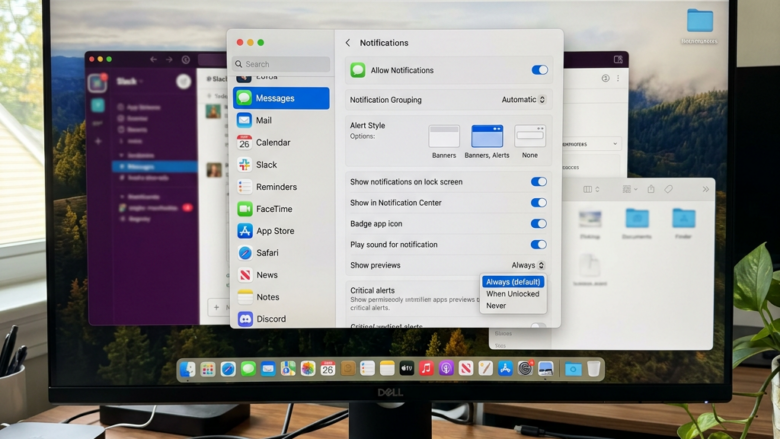Select When Unlocked preview option

tap(513, 294)
